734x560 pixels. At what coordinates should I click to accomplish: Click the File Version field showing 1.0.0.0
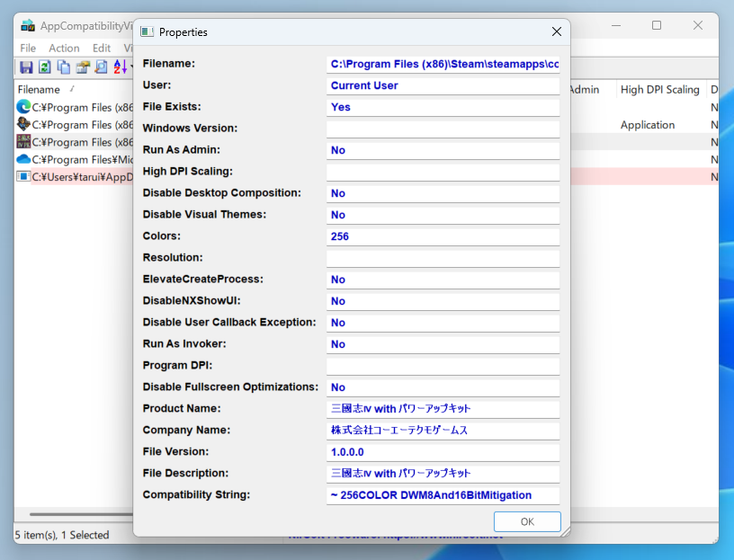443,452
